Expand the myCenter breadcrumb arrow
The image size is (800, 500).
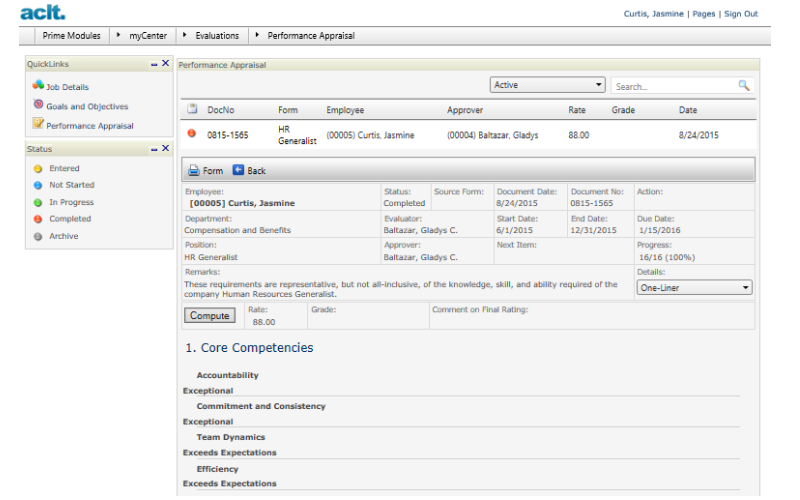pos(118,35)
